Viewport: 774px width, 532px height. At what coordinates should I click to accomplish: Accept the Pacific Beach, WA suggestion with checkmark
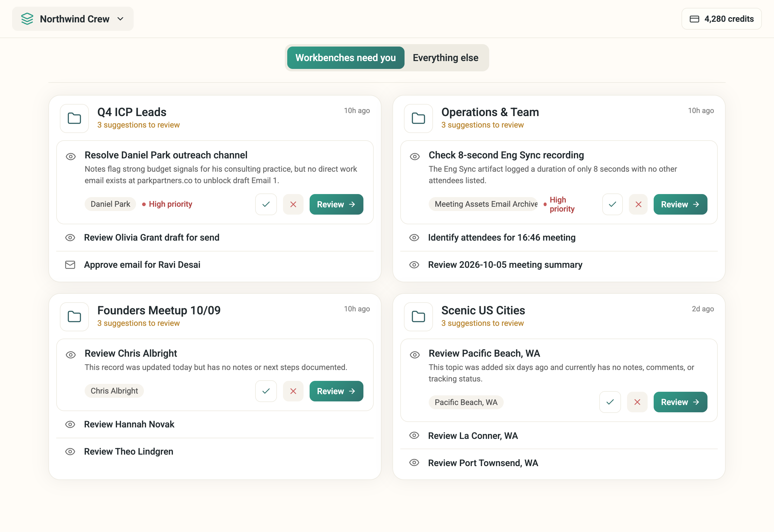point(610,402)
